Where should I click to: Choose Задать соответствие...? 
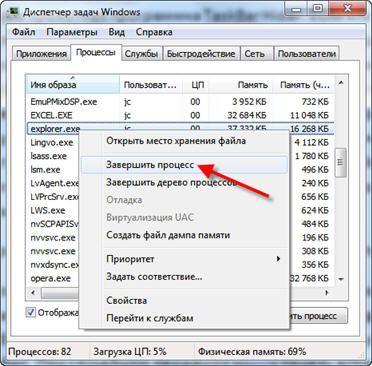point(184,277)
